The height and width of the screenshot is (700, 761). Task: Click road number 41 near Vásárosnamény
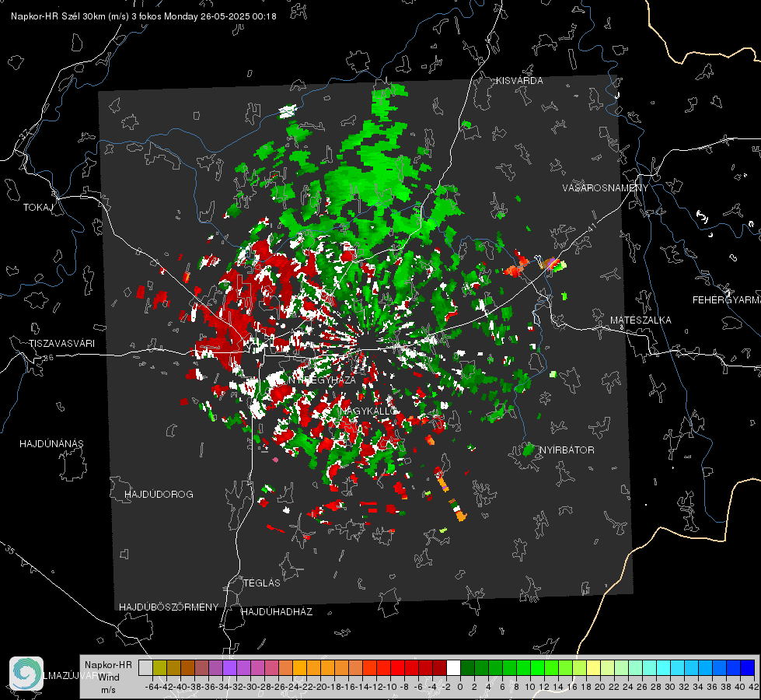point(592,227)
